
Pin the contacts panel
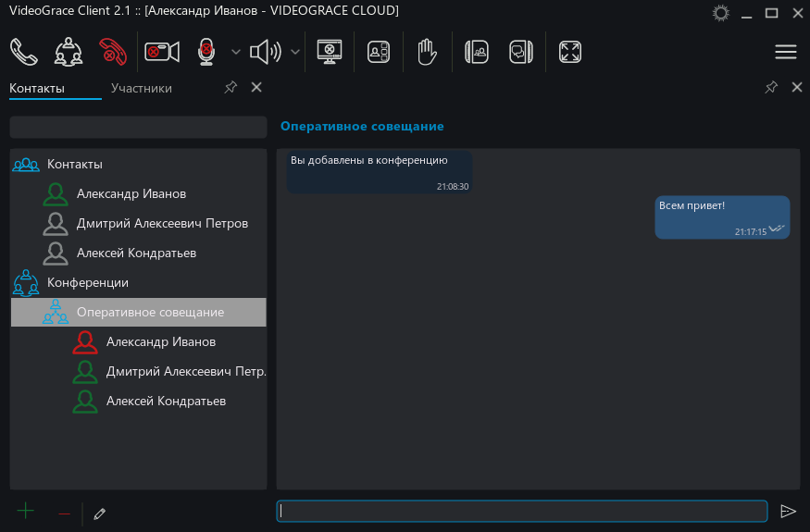pos(231,87)
